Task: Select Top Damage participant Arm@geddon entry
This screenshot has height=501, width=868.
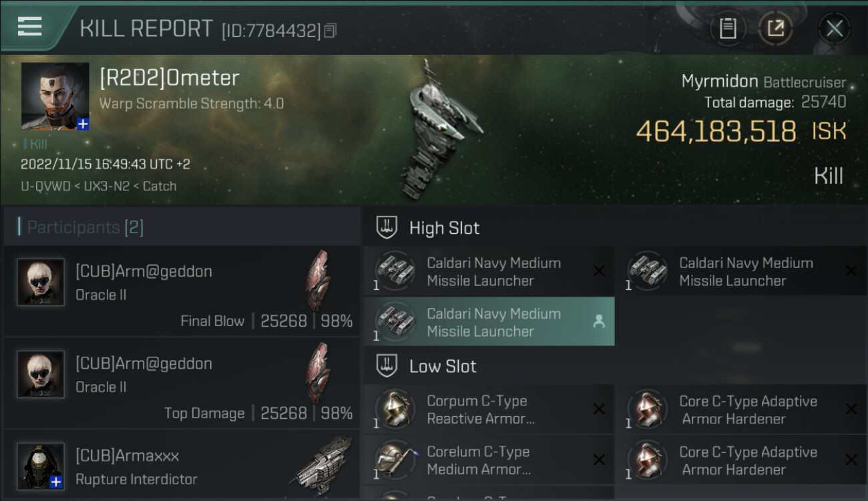Action: click(182, 384)
